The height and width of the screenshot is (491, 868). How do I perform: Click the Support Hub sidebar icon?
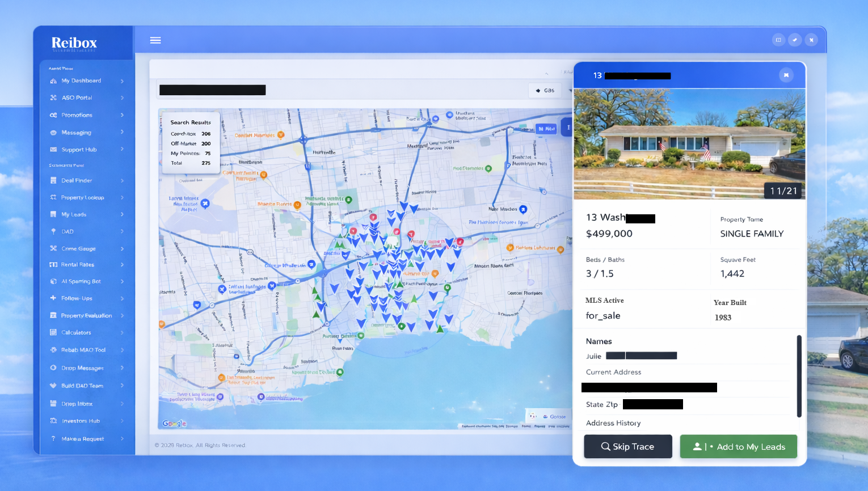pos(53,150)
